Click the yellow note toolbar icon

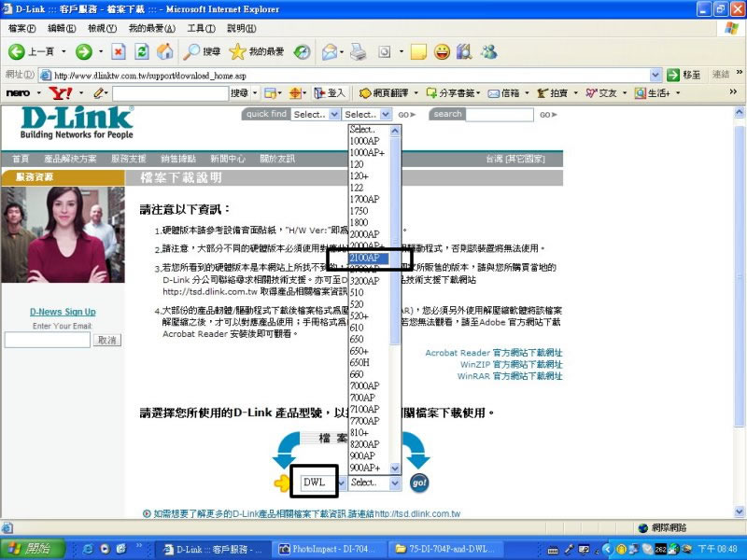[x=418, y=51]
